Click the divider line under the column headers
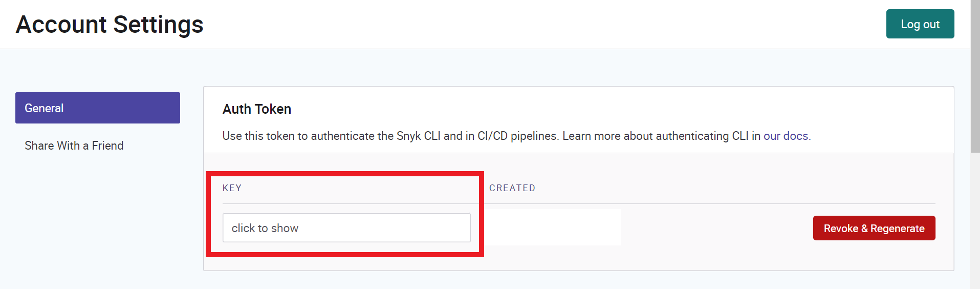This screenshot has width=980, height=289. click(579, 203)
